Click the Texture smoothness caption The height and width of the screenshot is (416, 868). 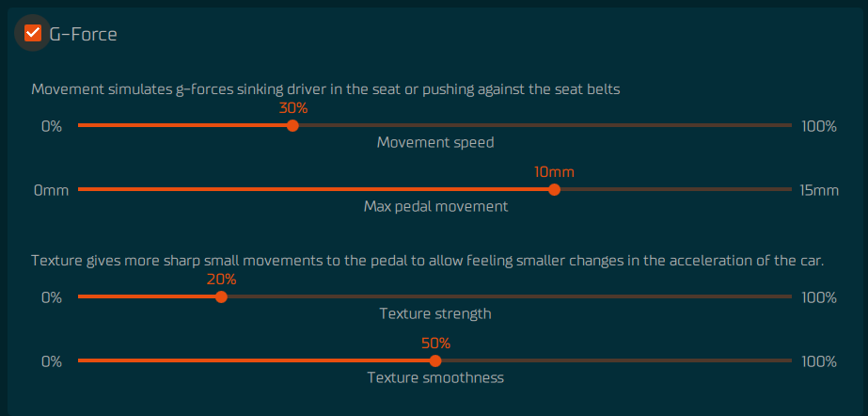[x=435, y=378]
